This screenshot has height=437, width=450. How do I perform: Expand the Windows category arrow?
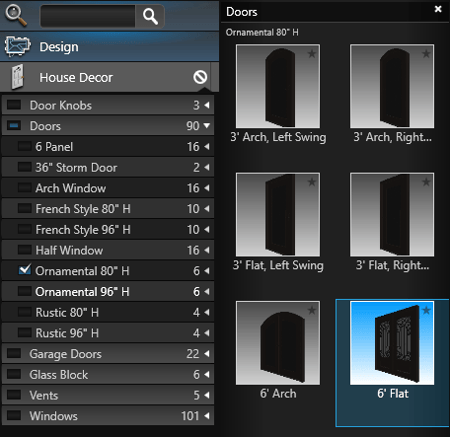point(207,415)
